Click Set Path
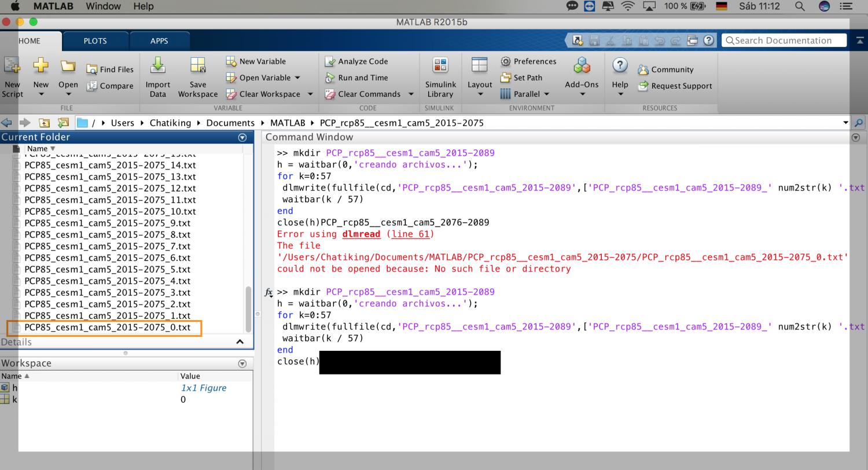Viewport: 868px width, 470px height. (521, 78)
